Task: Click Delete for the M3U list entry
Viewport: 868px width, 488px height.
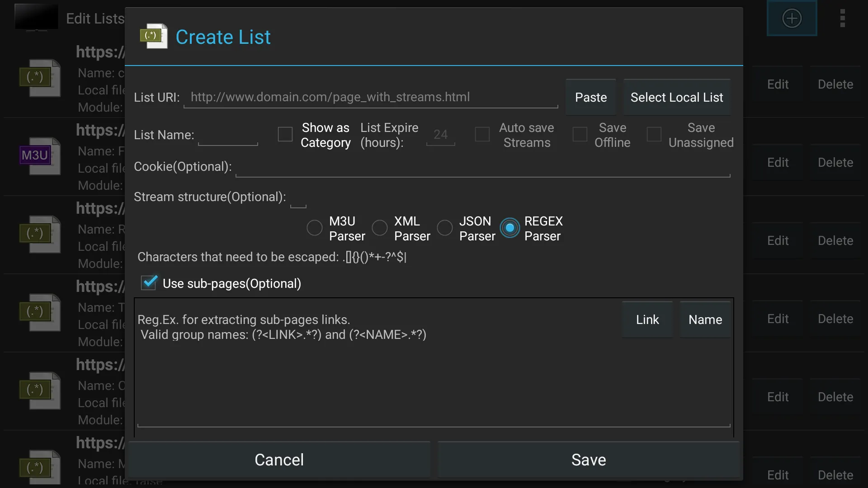Action: 835,163
